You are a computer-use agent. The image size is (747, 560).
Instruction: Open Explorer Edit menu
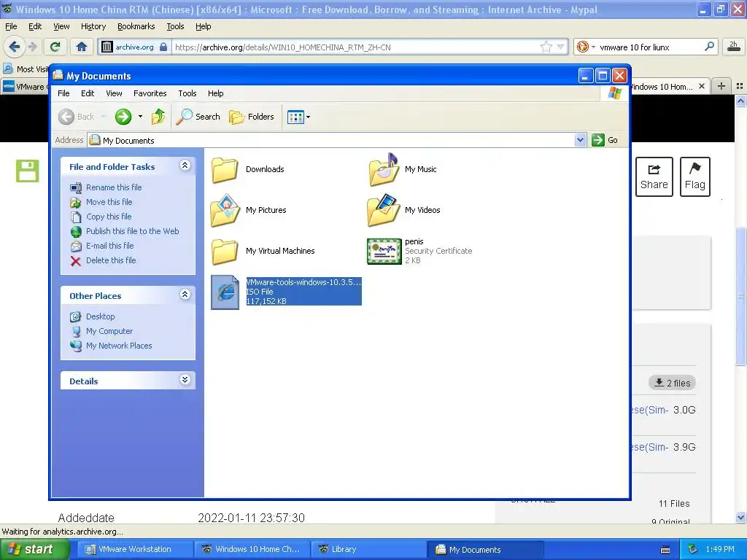click(x=88, y=93)
